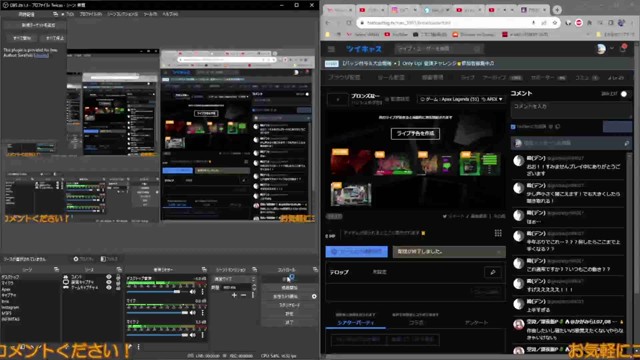The width and height of the screenshot is (640, 360).
Task: Open デスクトップ音声 three-dot menu
Action: tap(202, 291)
